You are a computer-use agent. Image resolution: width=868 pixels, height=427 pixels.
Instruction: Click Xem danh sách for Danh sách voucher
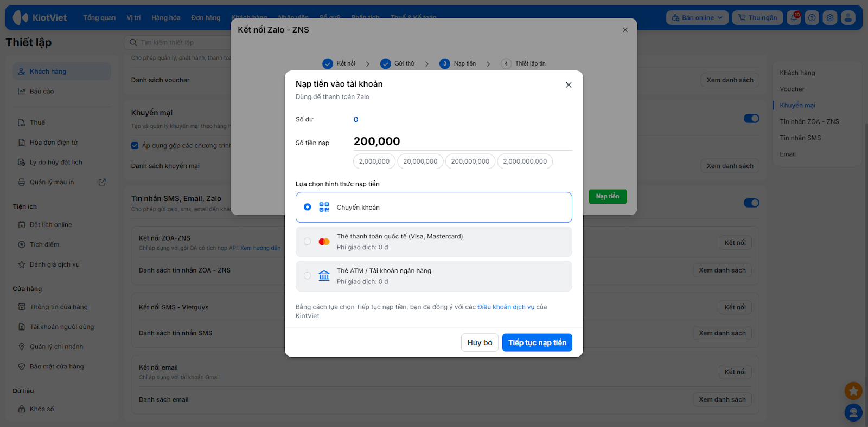730,80
